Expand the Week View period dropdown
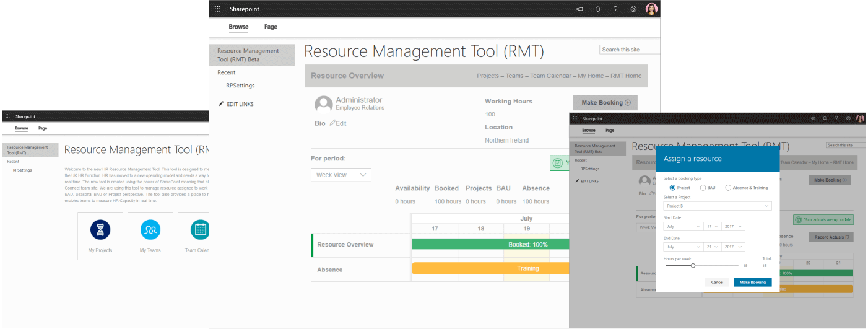Viewport: 868px width, 329px height. coord(341,175)
